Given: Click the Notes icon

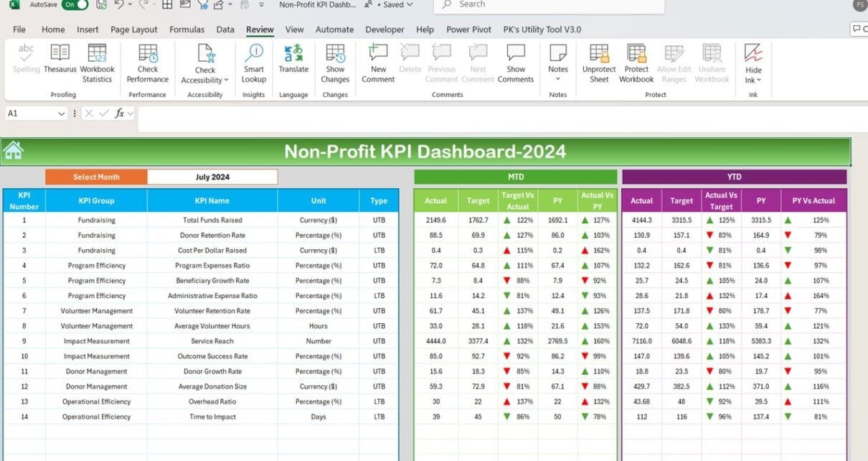Looking at the screenshot, I should click(x=558, y=53).
